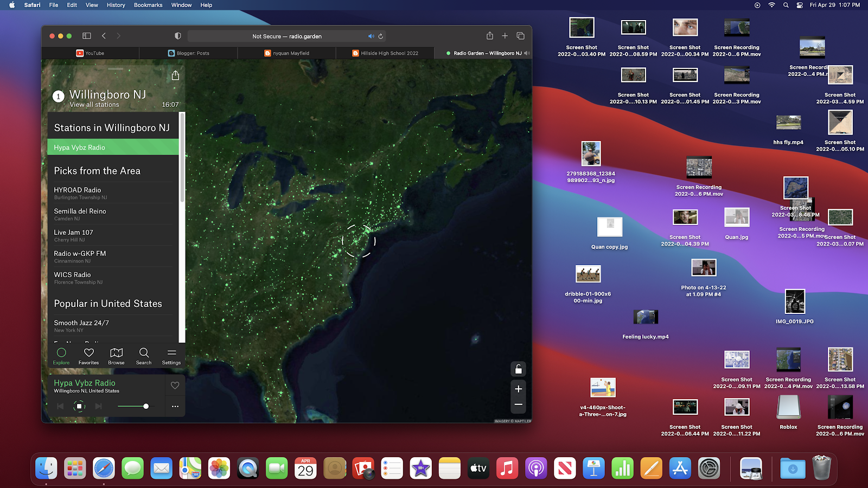Viewport: 868px width, 488px height.
Task: Open Launchpad from the Dock
Action: point(75,468)
